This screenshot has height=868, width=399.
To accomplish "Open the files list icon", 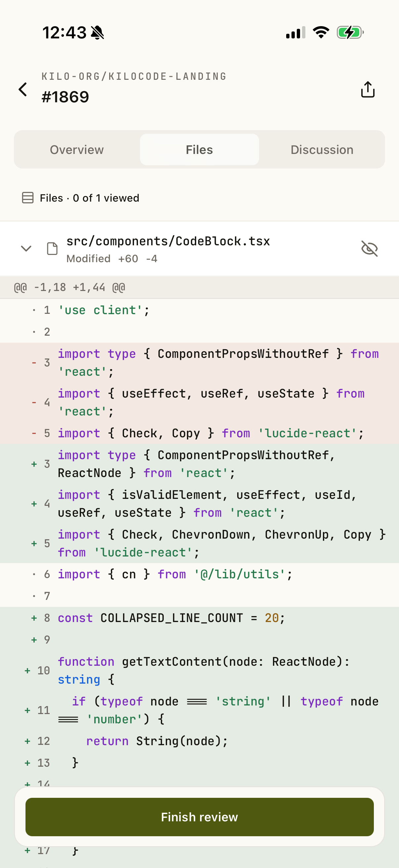I will point(27,198).
